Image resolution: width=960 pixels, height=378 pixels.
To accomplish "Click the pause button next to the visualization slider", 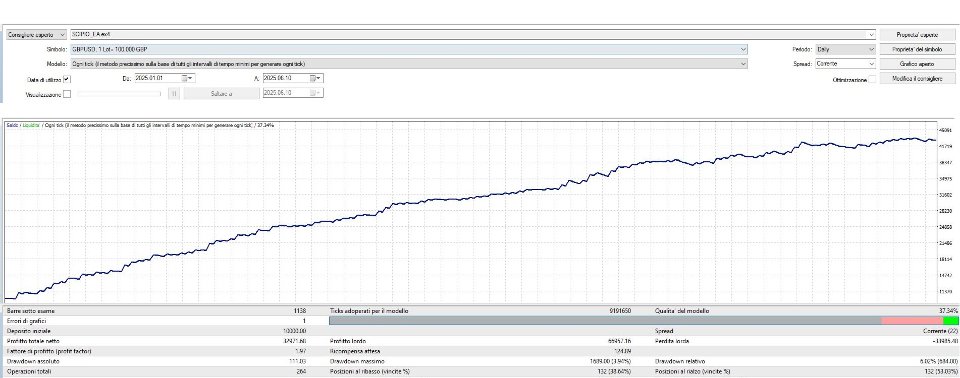I will [173, 94].
